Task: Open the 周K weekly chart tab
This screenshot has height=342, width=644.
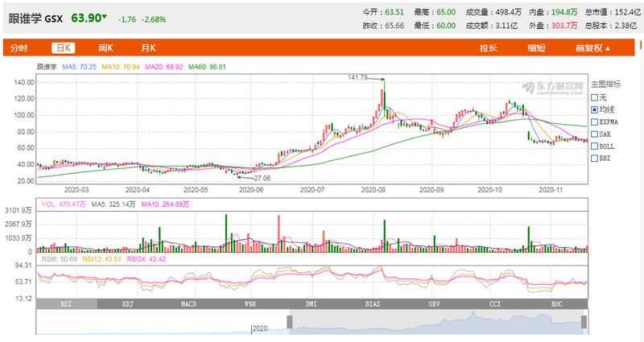Action: click(x=105, y=48)
